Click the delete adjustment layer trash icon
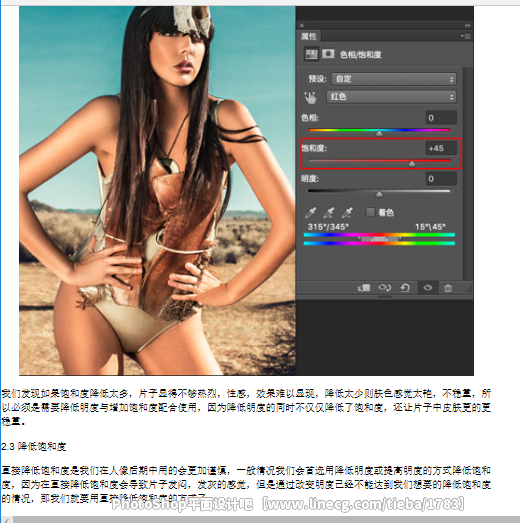520x523 pixels. 448,288
